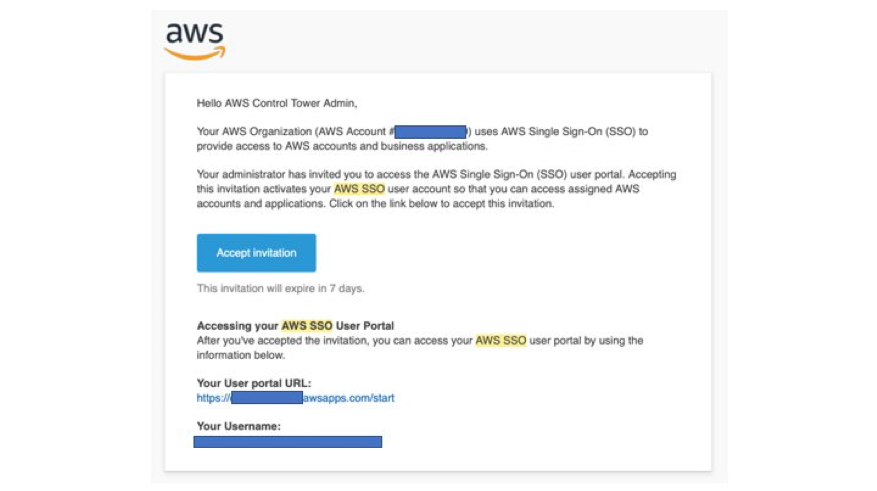Click the line 'provide access to AWS accounts and business applications.'
877x491 pixels.
(342, 147)
